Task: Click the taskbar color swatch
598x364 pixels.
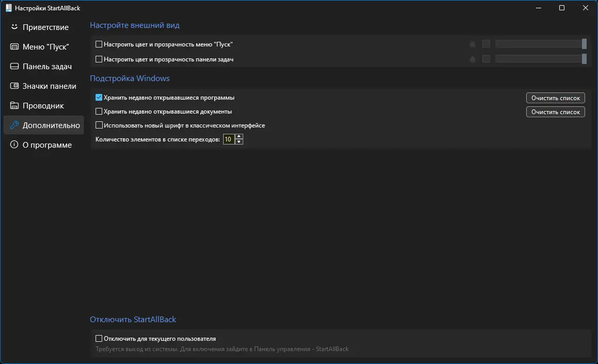Action: point(486,59)
